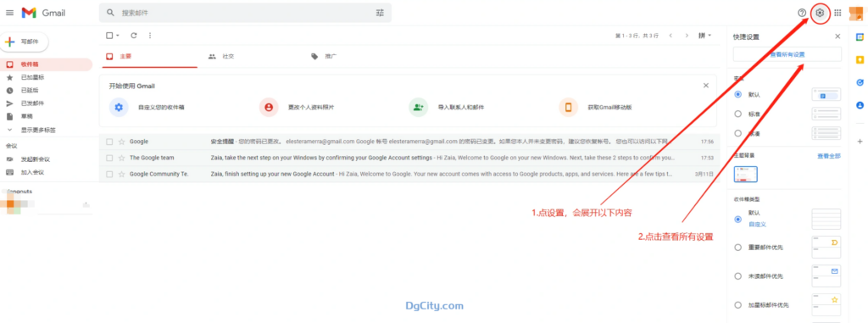Open the Settings gear icon
This screenshot has width=868, height=323.
(x=820, y=13)
